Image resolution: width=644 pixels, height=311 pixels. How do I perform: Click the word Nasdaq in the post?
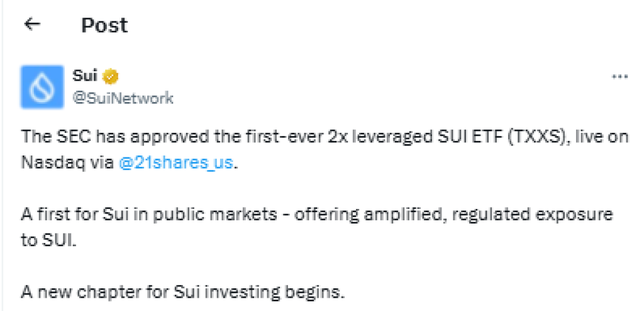48,163
